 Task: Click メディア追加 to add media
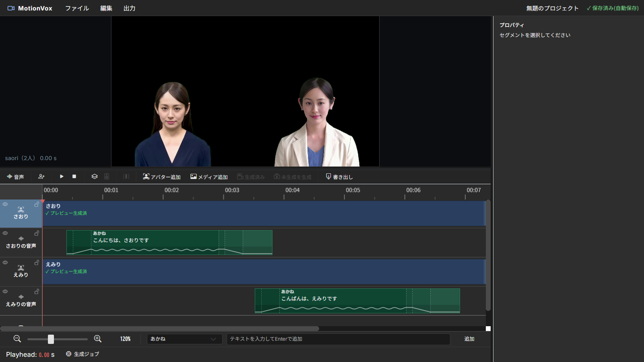[x=209, y=177]
